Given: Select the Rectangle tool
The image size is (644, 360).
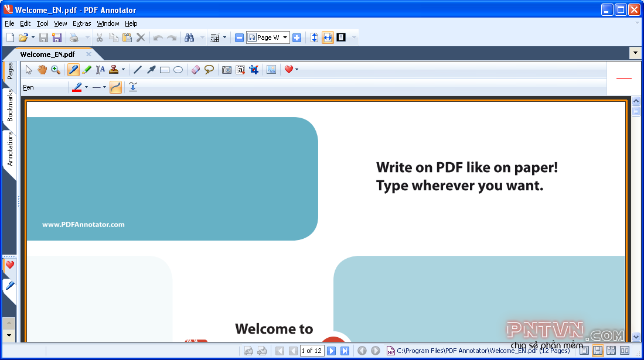Looking at the screenshot, I should 165,70.
